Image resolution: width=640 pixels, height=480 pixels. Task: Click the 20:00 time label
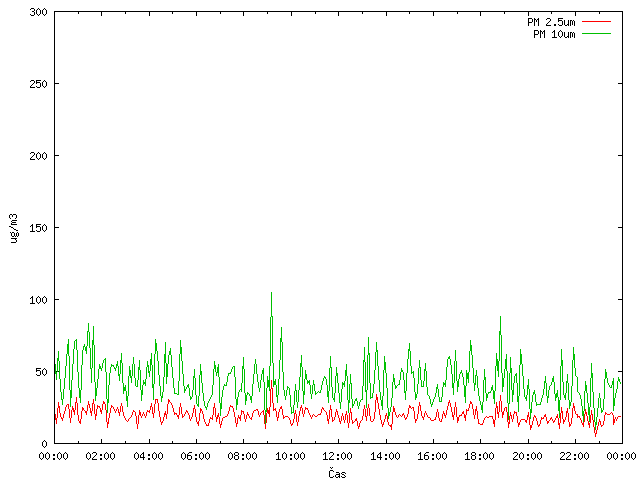click(527, 456)
